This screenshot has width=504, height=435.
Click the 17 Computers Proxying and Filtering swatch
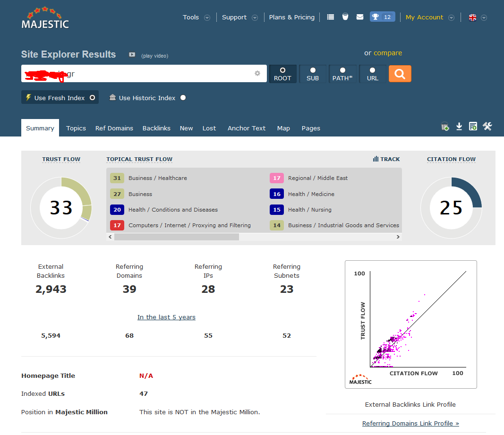117,225
